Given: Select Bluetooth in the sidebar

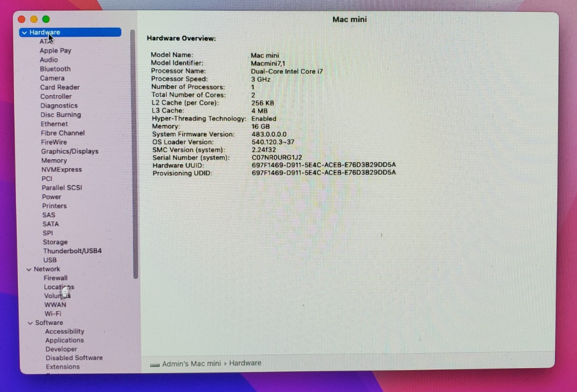Looking at the screenshot, I should click(55, 69).
